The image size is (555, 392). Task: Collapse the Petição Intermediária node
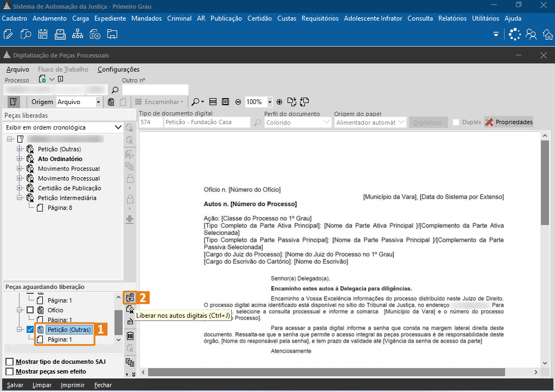(20, 198)
